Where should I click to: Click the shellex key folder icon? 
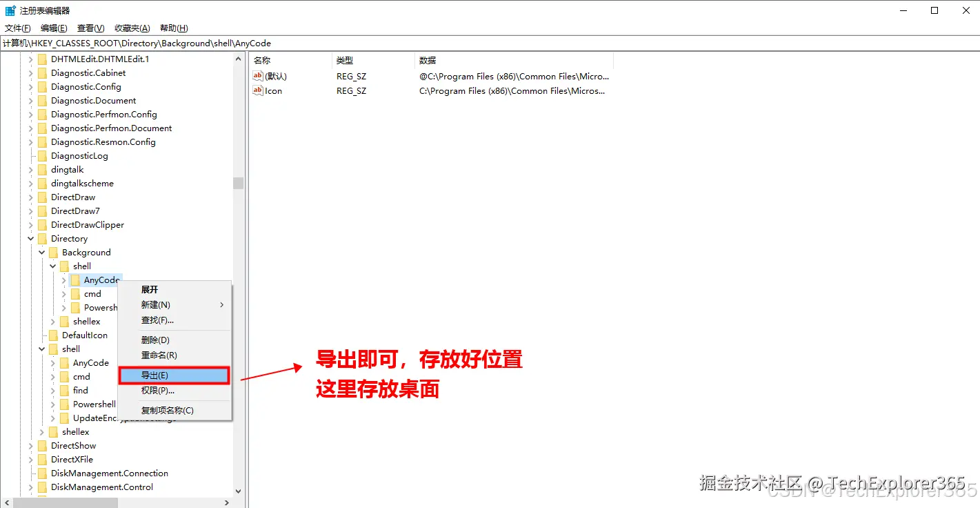click(63, 321)
